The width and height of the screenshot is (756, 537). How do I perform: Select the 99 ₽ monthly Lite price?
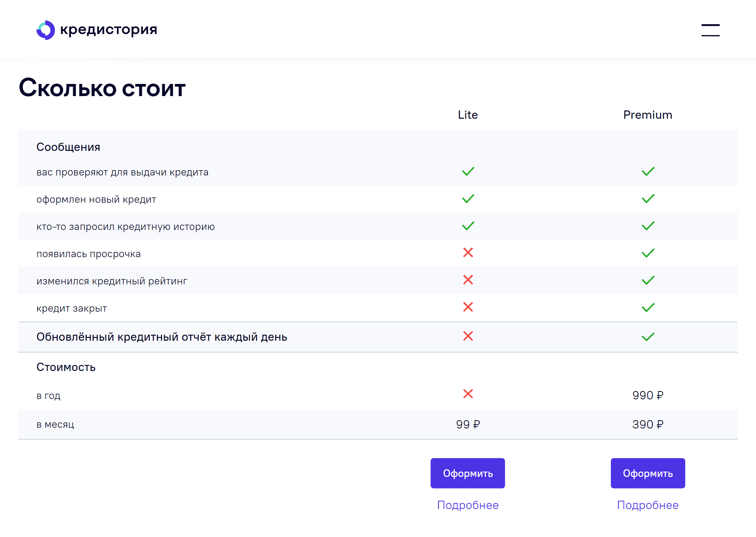pos(468,424)
